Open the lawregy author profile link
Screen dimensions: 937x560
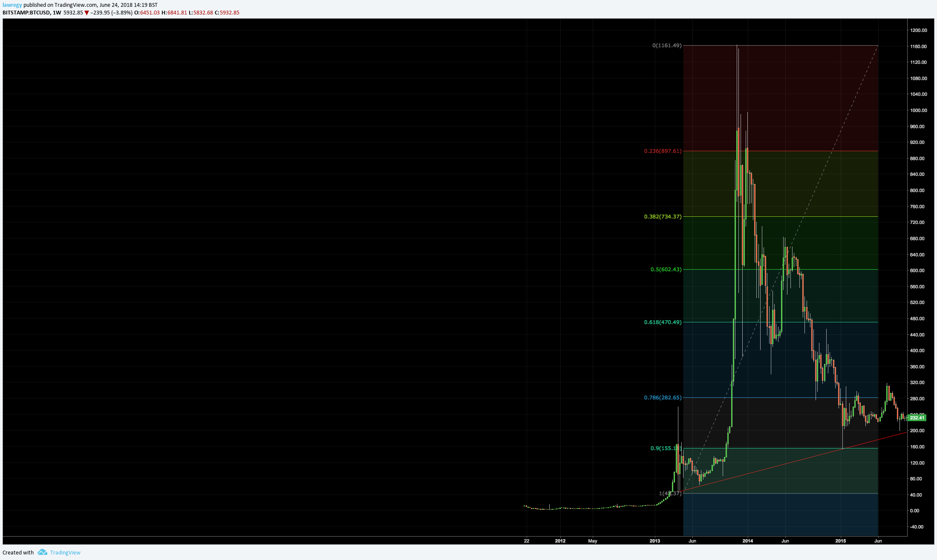(12, 5)
